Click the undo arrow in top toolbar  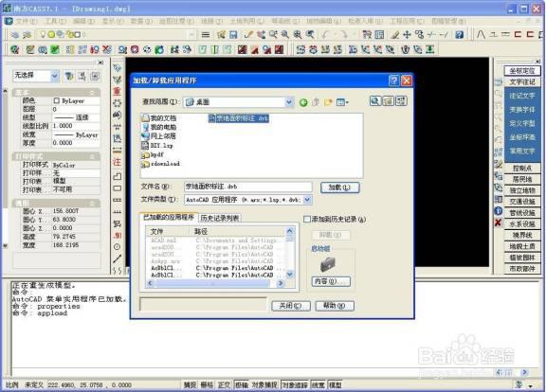tap(325, 34)
